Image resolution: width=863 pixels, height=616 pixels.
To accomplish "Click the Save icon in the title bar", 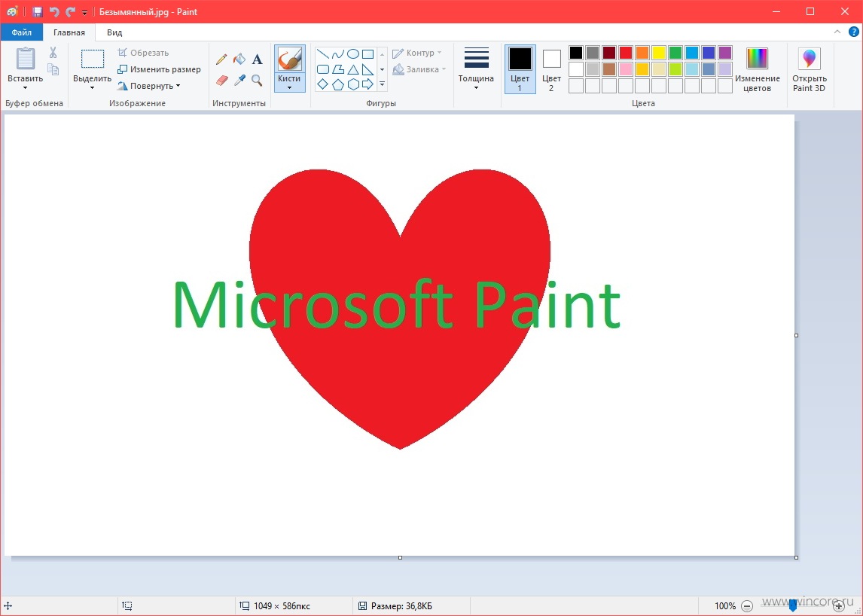I will [38, 11].
